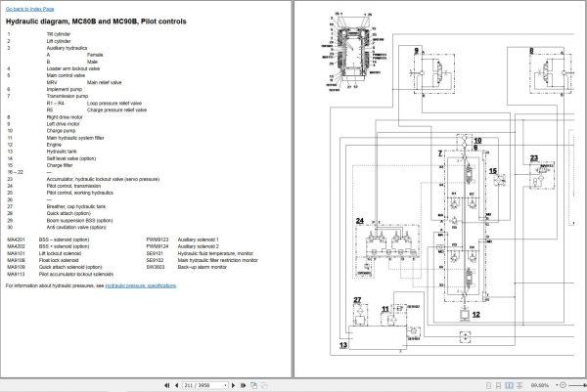This screenshot has width=587, height=392.
Task: Click the Implement pump legend entry
Action: pos(64,89)
